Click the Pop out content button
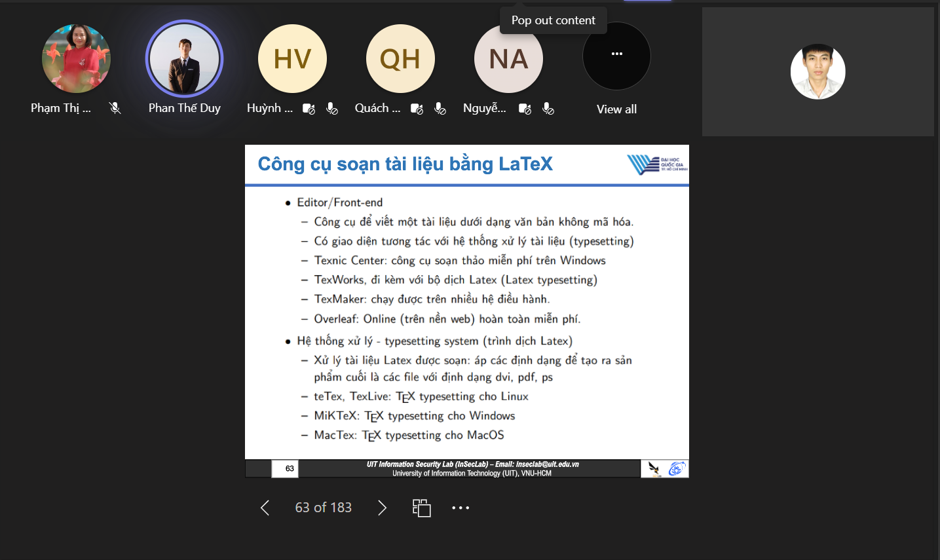 point(552,20)
